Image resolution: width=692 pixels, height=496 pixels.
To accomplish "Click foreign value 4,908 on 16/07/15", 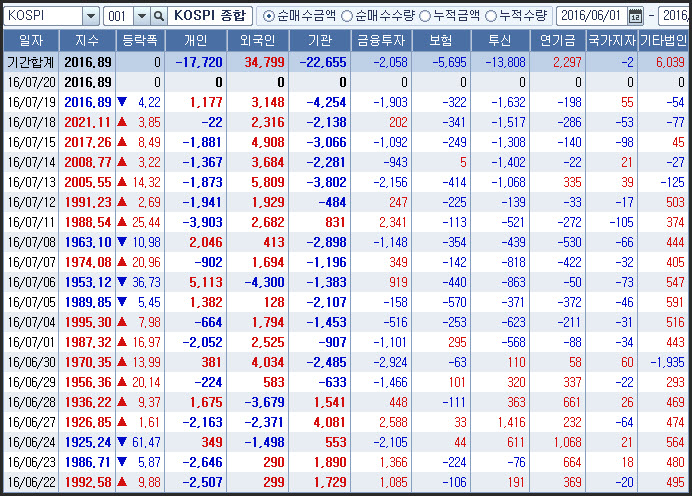I will [x=268, y=142].
